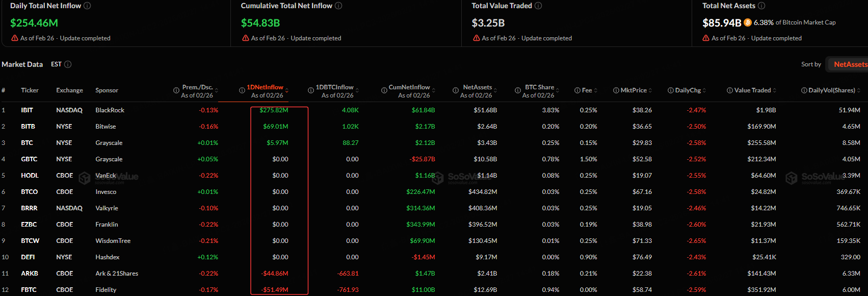Click info icon beside Cumulative Total Net Inflow
The width and height of the screenshot is (868, 296).
coord(338,6)
